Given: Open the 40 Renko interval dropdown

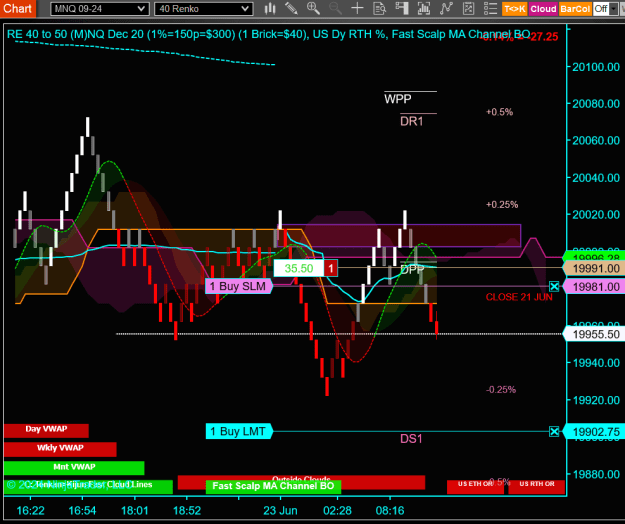Looking at the screenshot, I should click(x=204, y=9).
